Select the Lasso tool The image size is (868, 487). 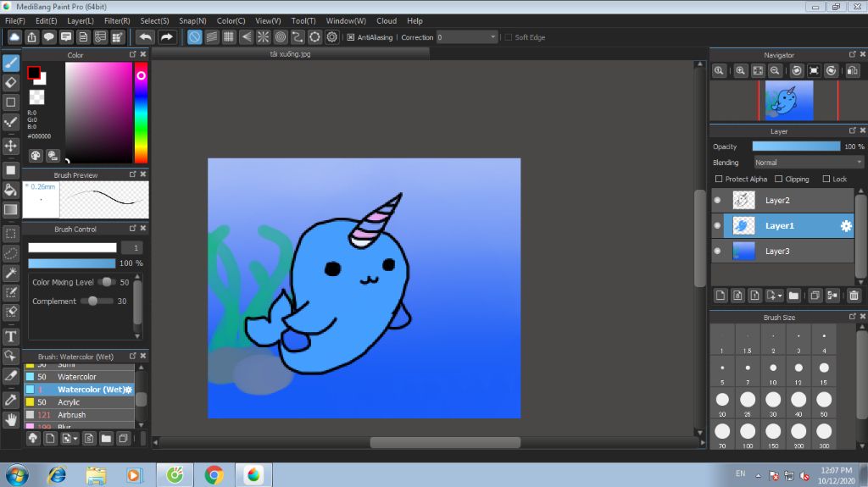point(11,253)
